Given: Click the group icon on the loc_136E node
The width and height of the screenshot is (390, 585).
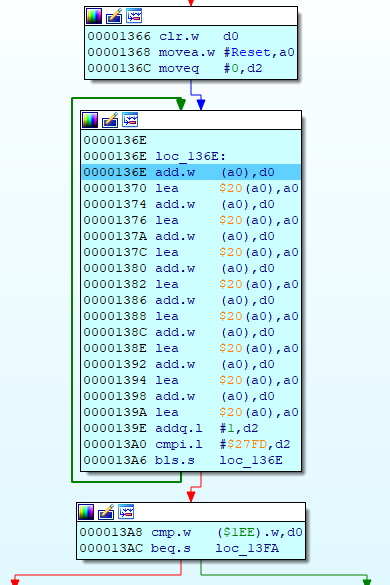Looking at the screenshot, I should [x=130, y=120].
